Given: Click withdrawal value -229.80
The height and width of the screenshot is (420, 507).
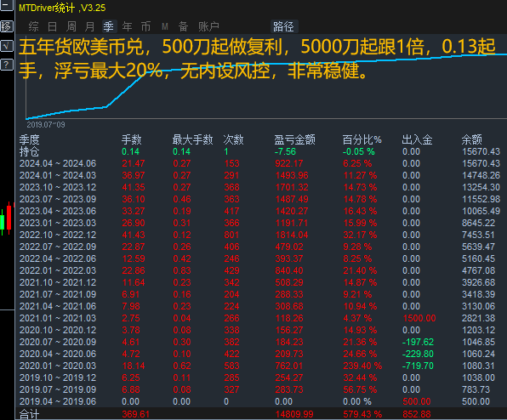Looking at the screenshot, I should 418,354.
